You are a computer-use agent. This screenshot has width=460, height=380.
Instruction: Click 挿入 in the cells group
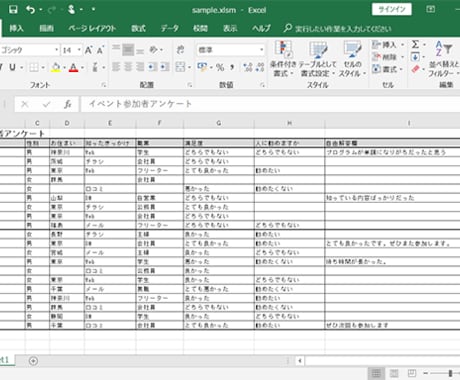coord(388,45)
